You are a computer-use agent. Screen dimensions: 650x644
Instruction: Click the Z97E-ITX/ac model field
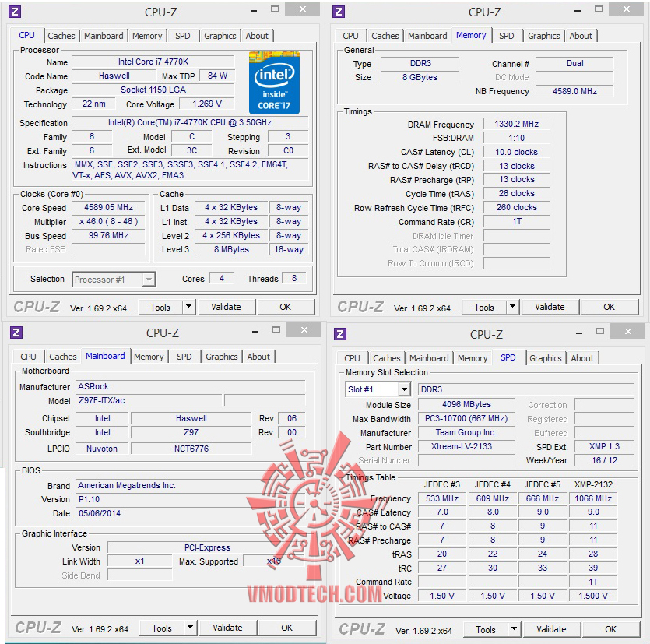pyautogui.click(x=149, y=400)
